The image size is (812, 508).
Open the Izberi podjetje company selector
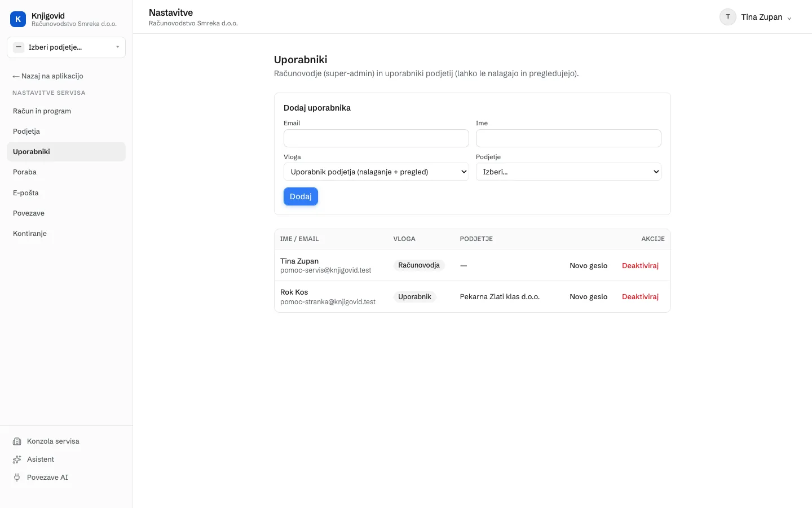[66, 47]
